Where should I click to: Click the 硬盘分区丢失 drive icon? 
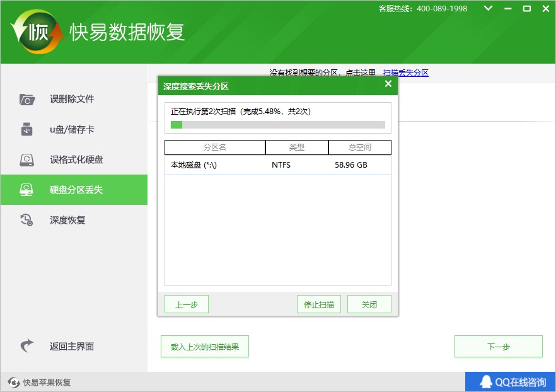26,190
